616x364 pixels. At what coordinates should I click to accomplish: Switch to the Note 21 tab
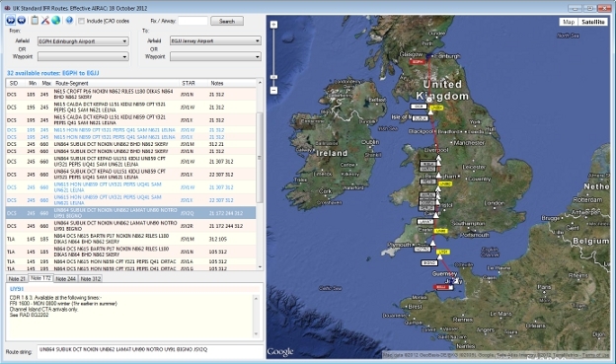point(17,279)
